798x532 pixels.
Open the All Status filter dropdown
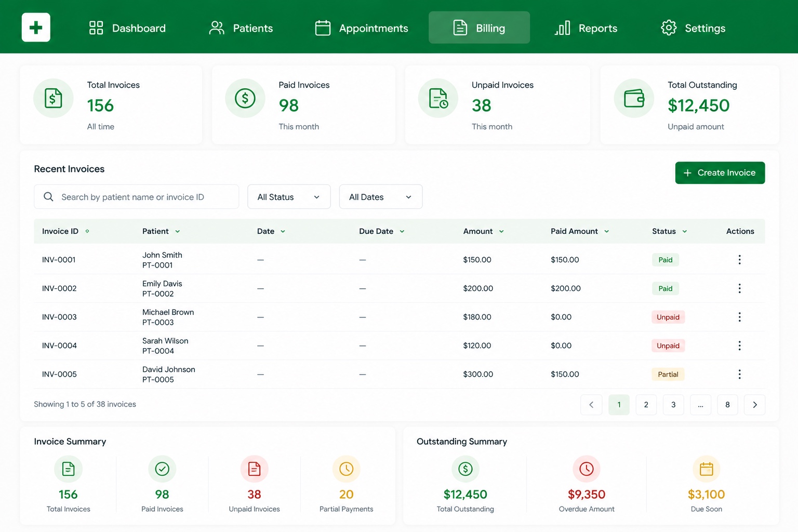pos(289,197)
